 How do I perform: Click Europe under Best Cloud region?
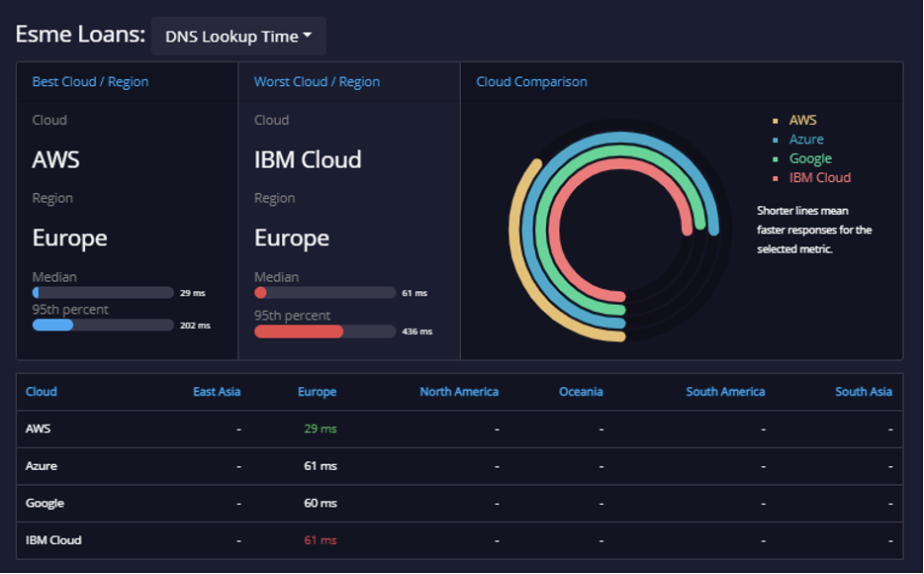click(69, 239)
